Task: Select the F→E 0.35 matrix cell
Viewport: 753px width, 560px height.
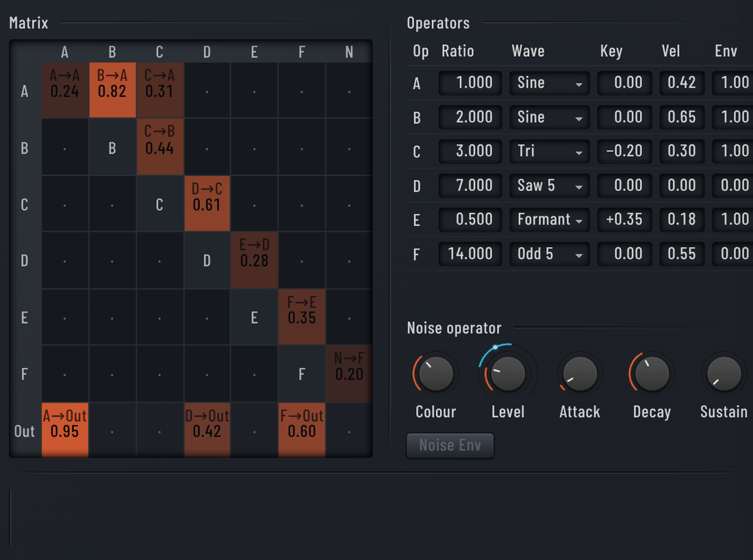Action: [302, 317]
